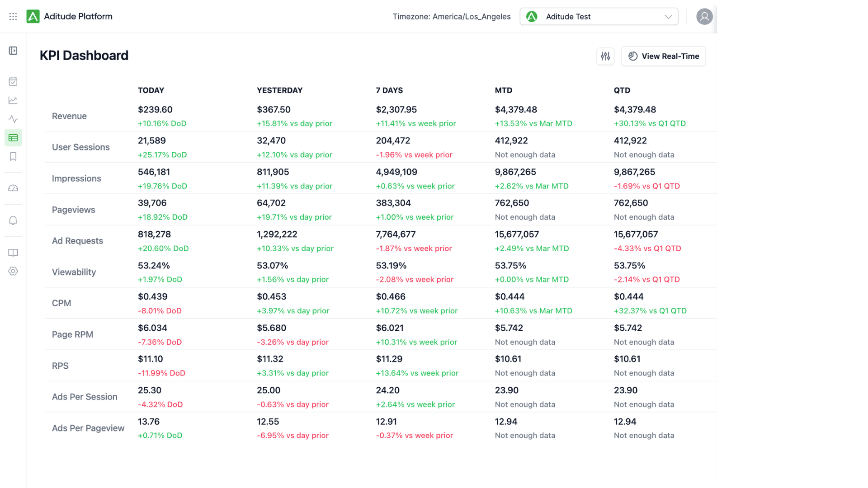Open the line chart analytics icon
The image size is (868, 488).
[13, 100]
